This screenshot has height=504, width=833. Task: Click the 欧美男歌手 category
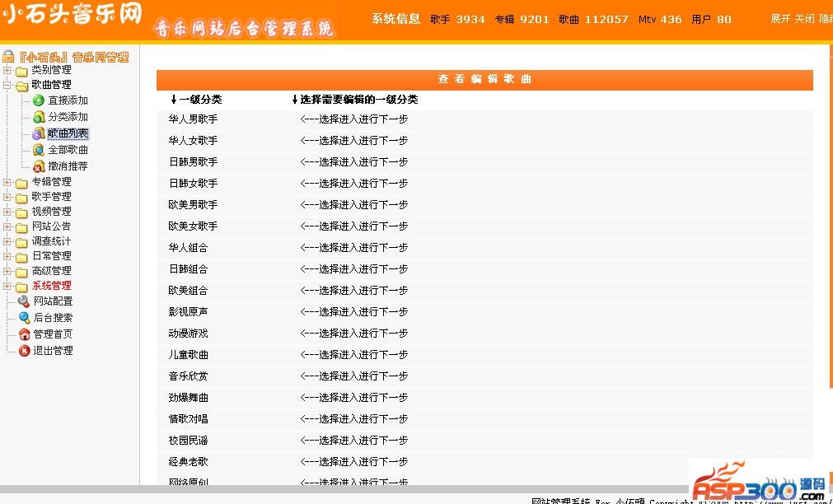[x=193, y=204]
